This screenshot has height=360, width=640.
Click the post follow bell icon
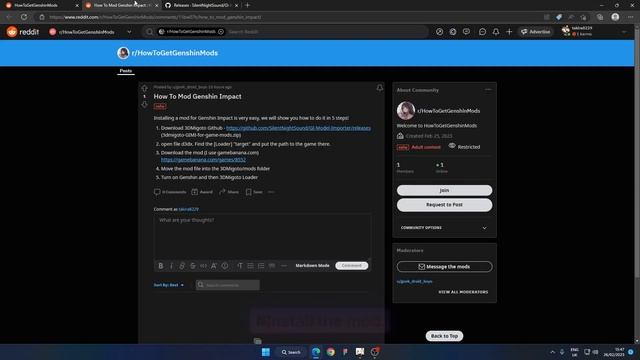[x=380, y=88]
